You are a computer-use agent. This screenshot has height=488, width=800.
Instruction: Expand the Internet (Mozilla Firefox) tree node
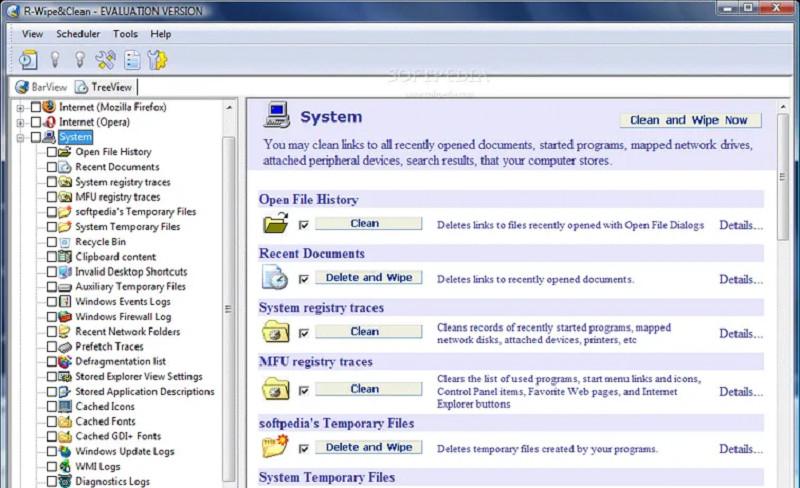(21, 107)
